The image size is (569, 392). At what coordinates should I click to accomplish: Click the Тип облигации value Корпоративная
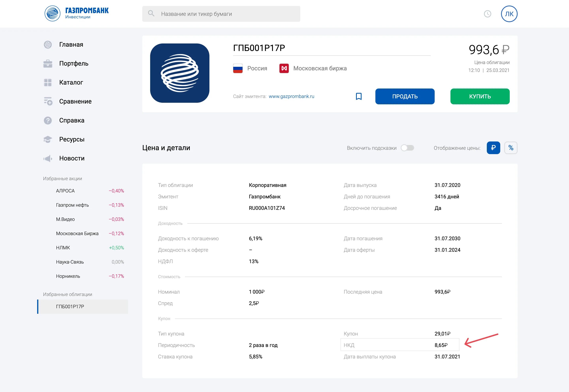tap(268, 185)
